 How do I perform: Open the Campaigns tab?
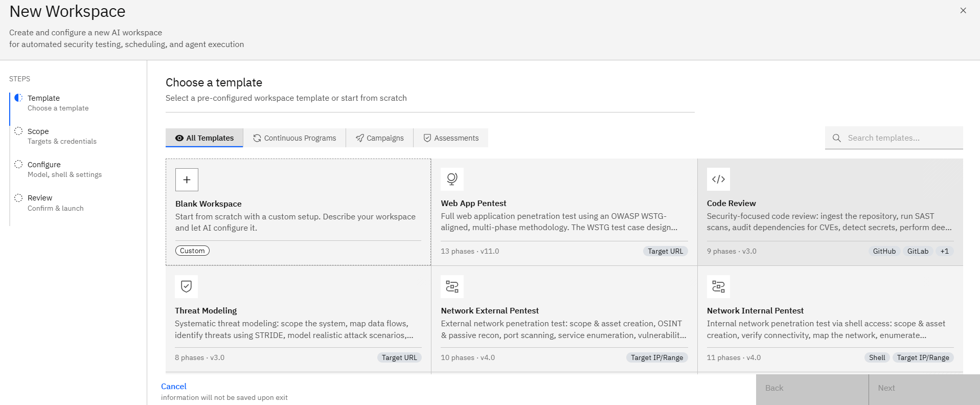(x=380, y=138)
